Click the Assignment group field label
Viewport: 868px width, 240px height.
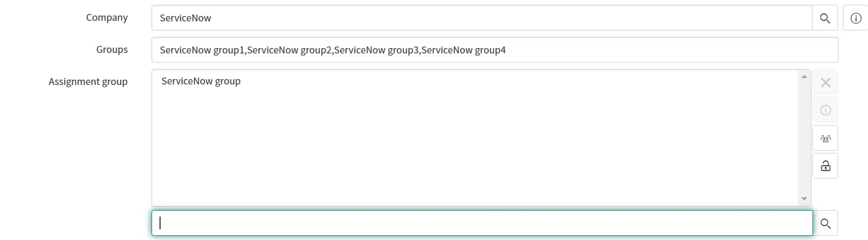click(88, 82)
